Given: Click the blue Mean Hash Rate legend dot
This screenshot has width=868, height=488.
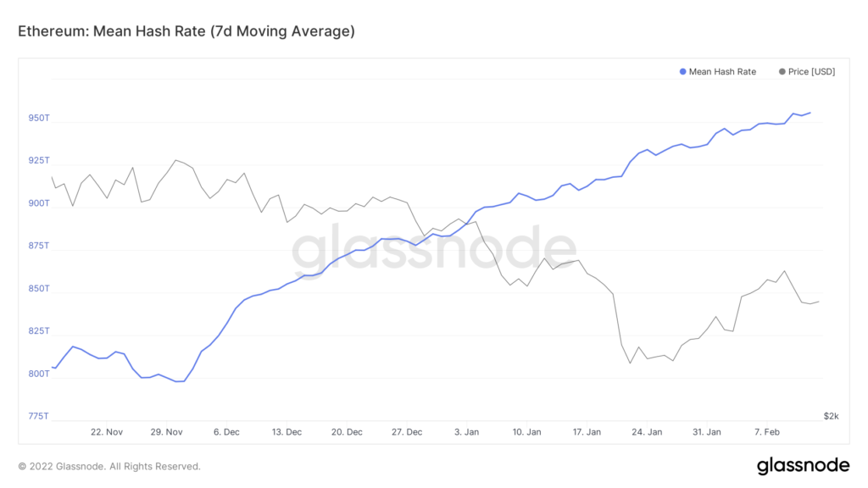Looking at the screenshot, I should (683, 72).
